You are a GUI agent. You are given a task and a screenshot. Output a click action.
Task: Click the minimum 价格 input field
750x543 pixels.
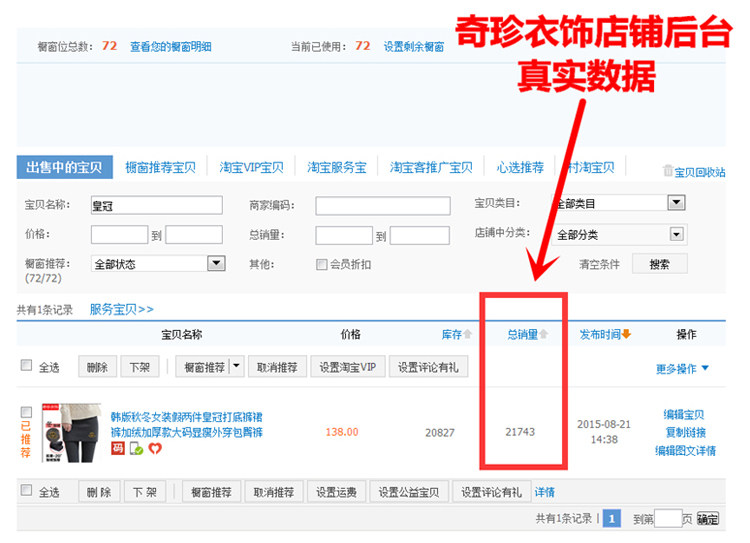tap(120, 235)
